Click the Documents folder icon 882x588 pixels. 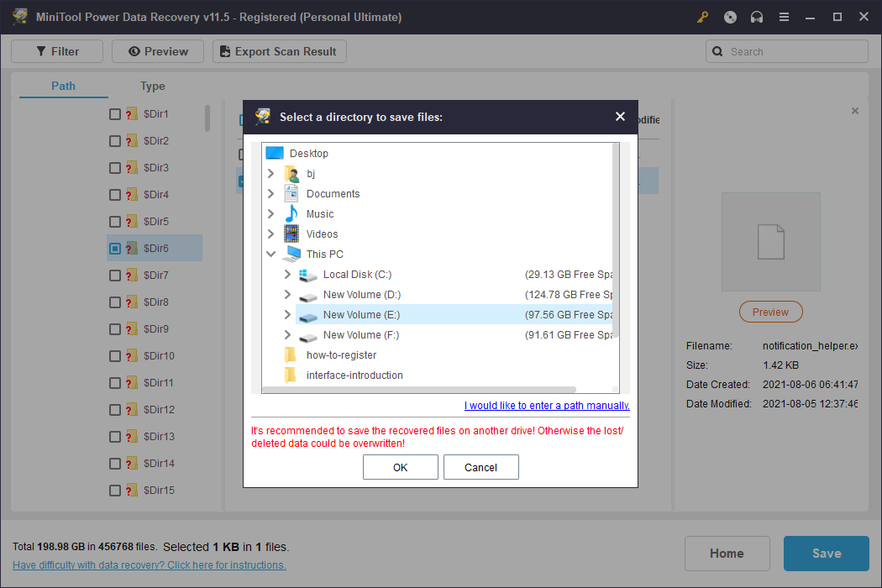pyautogui.click(x=291, y=193)
